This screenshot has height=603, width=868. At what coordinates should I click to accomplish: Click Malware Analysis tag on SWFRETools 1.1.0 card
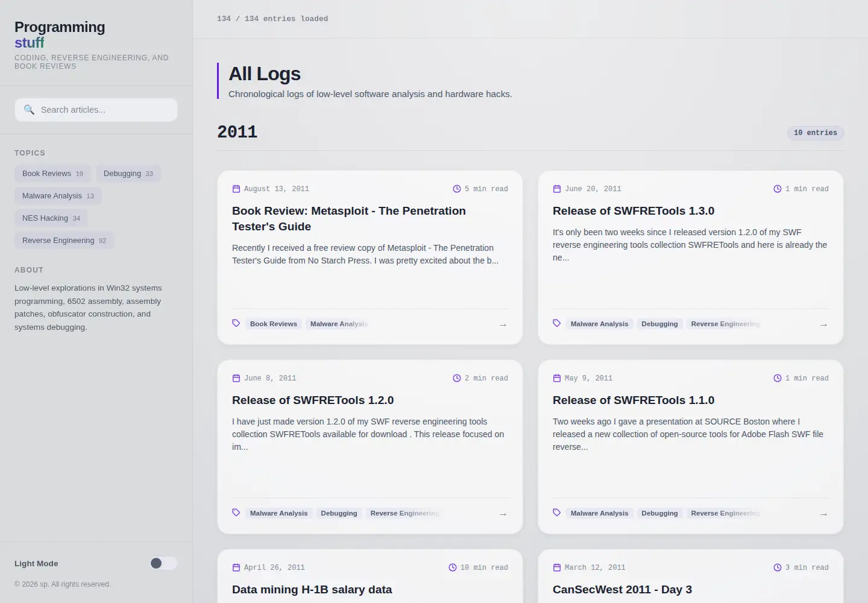click(x=599, y=513)
